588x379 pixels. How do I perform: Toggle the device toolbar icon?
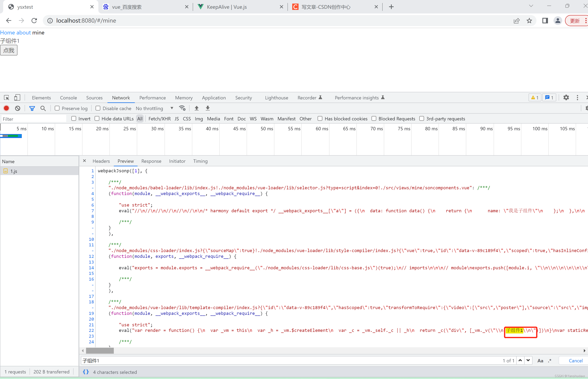17,98
